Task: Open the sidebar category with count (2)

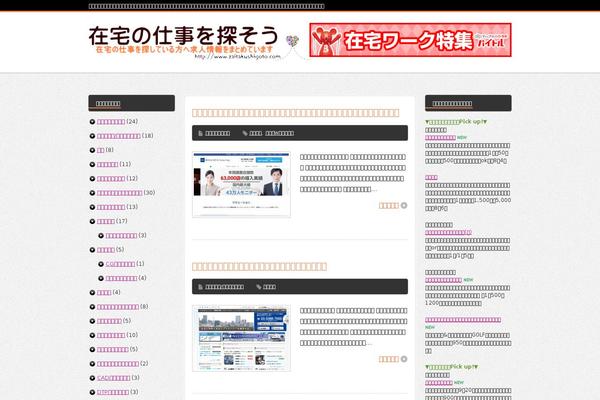Action: (117, 364)
